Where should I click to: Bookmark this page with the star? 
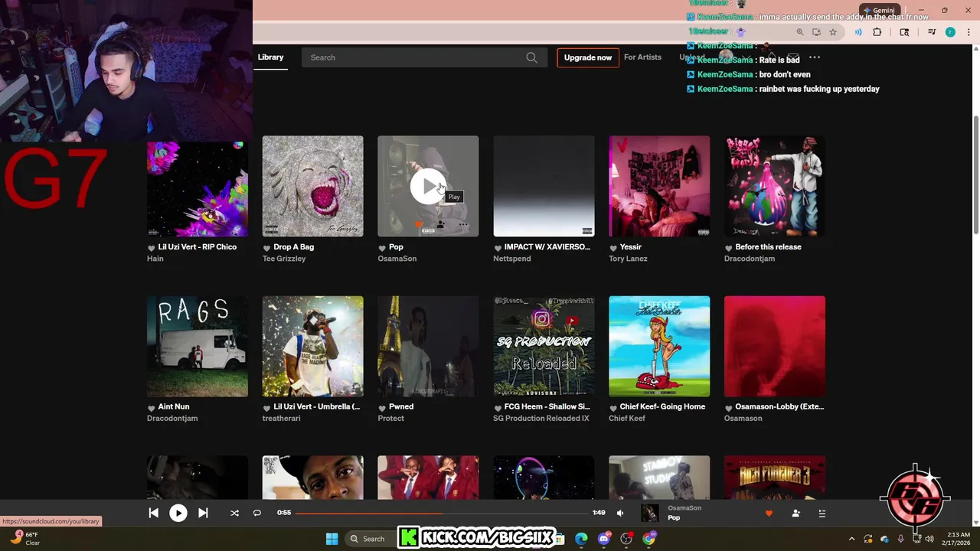click(x=833, y=32)
